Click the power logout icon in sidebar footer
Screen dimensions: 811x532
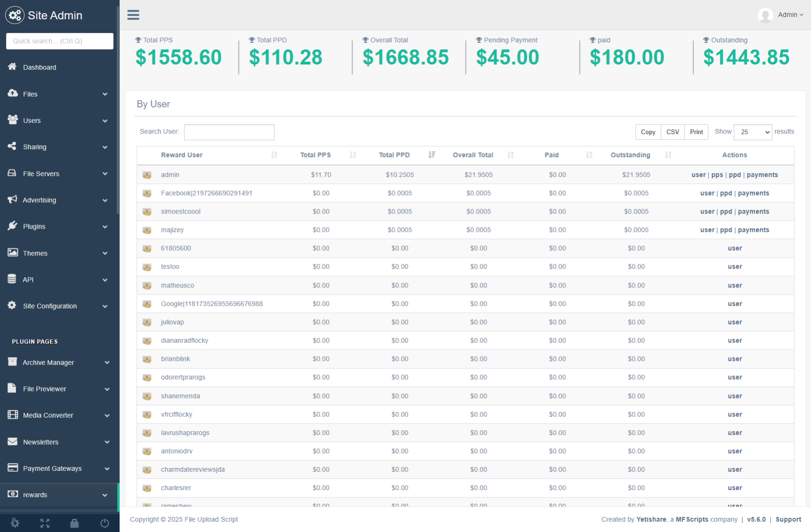(x=104, y=523)
